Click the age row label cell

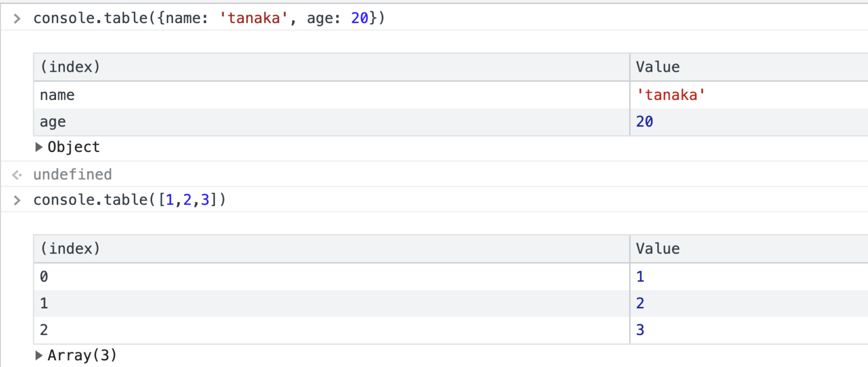point(52,121)
